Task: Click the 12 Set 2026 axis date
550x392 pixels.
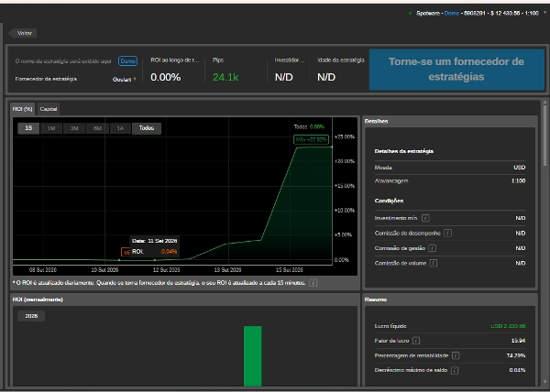Action: click(166, 270)
